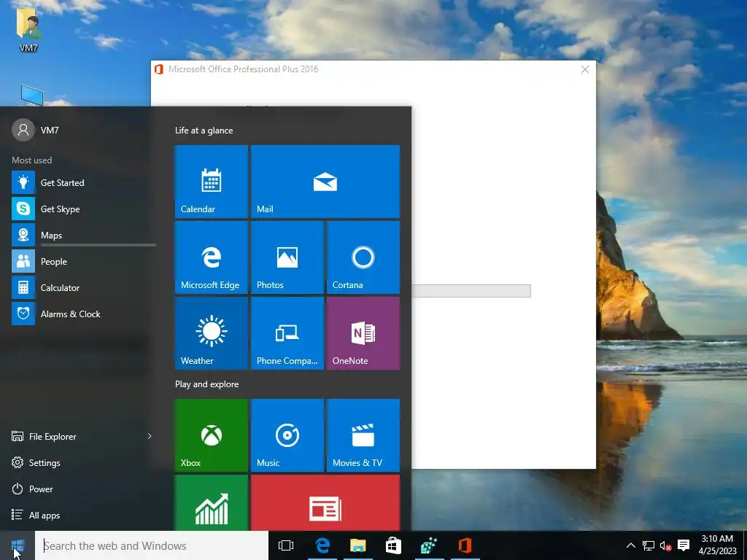Open the Phone Companion tile
The height and width of the screenshot is (560, 747).
287,332
